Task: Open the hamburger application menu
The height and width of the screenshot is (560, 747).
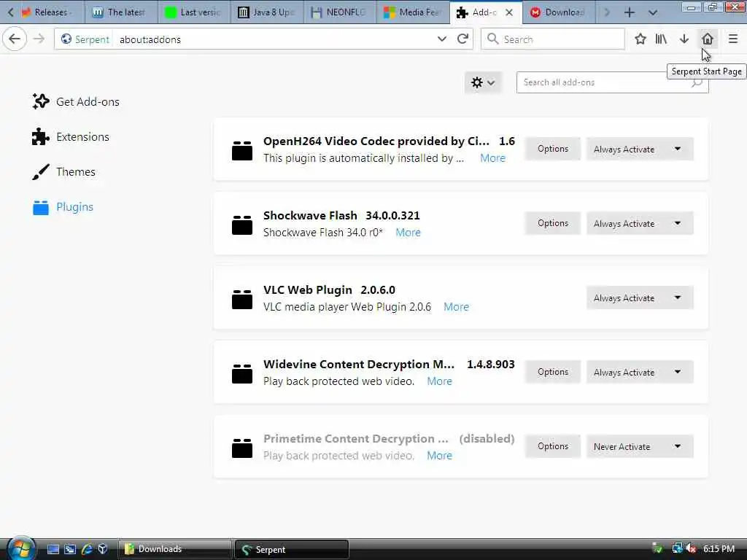Action: 733,39
